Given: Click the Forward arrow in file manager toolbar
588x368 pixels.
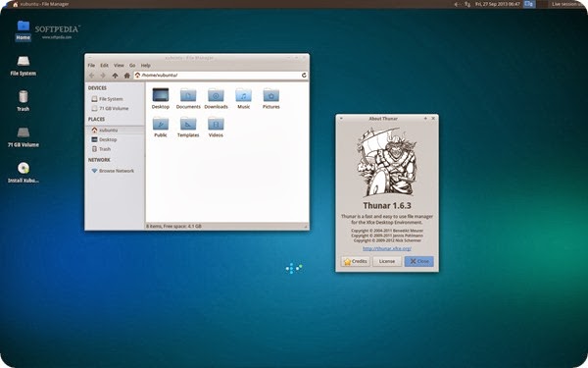Looking at the screenshot, I should point(103,76).
